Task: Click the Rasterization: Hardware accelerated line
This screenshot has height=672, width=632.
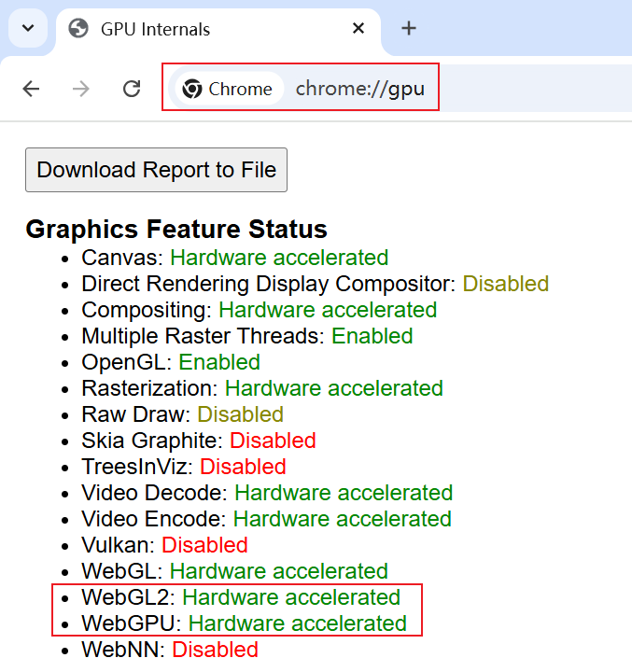Action: [262, 388]
